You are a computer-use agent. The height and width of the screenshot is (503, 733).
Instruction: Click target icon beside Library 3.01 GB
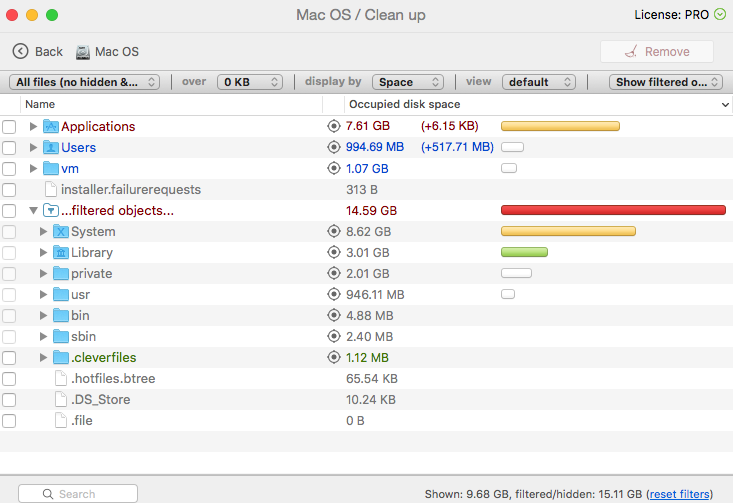(333, 252)
